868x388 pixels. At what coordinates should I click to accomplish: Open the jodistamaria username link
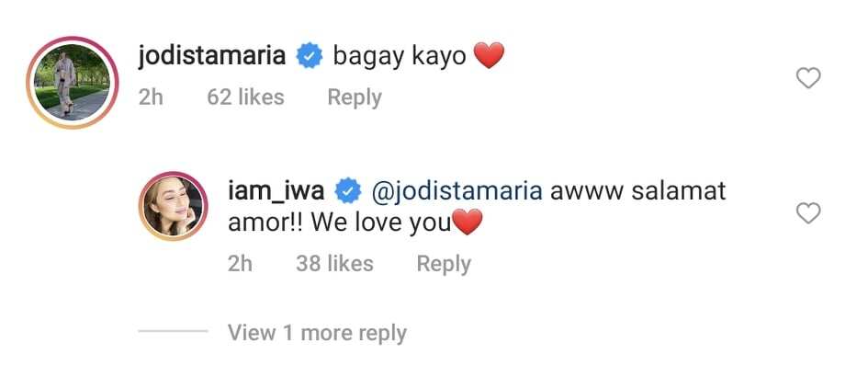[x=212, y=56]
